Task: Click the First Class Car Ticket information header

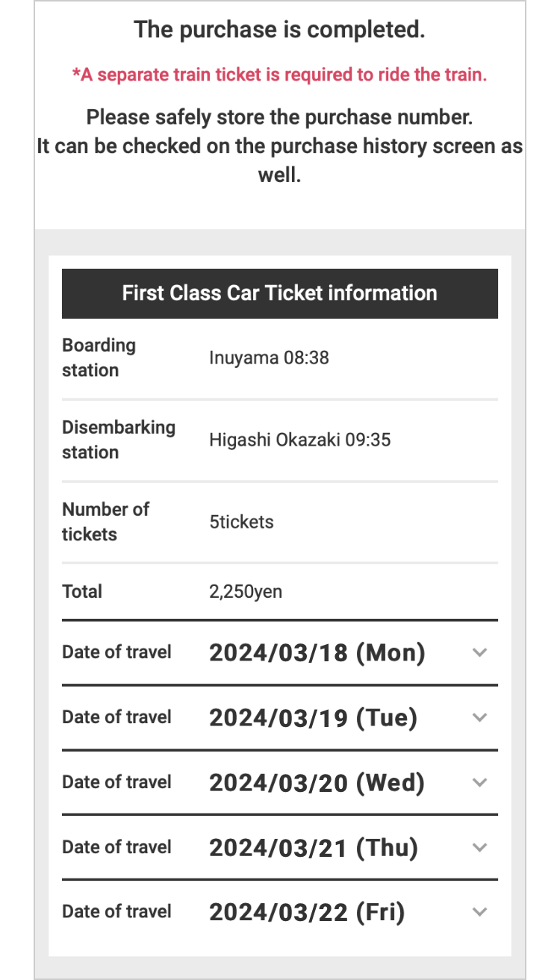Action: [x=279, y=293]
